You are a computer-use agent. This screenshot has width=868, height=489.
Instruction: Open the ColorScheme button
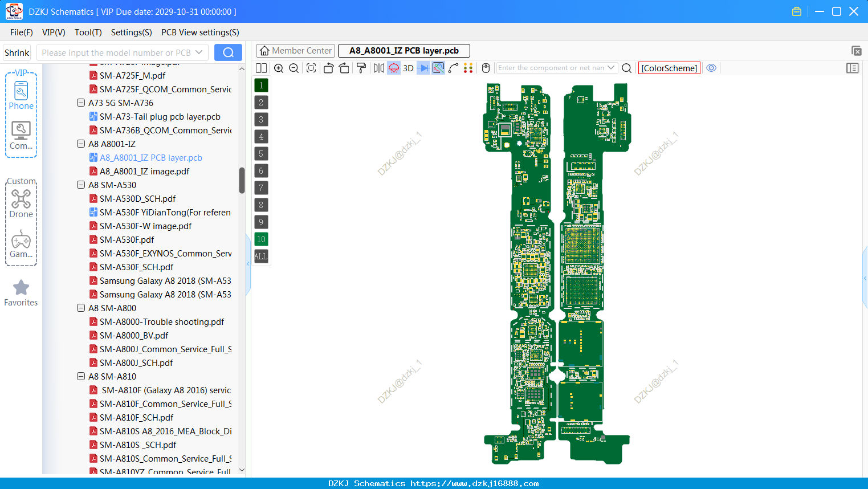click(669, 68)
